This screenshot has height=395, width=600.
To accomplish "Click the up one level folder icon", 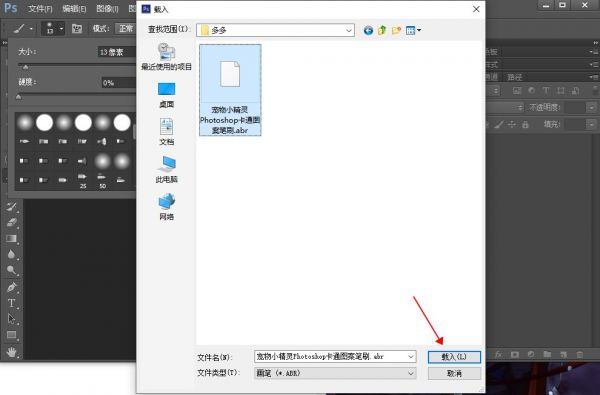I will [x=382, y=30].
